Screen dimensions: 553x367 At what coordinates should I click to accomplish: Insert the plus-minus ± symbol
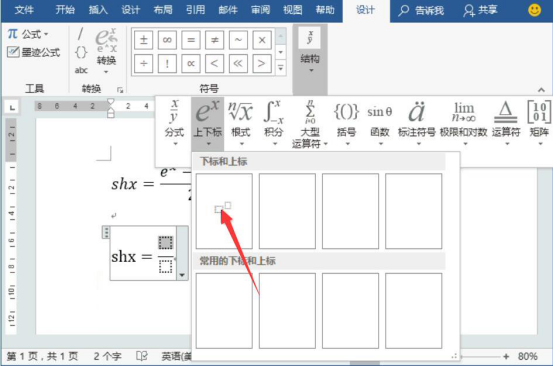pos(144,40)
